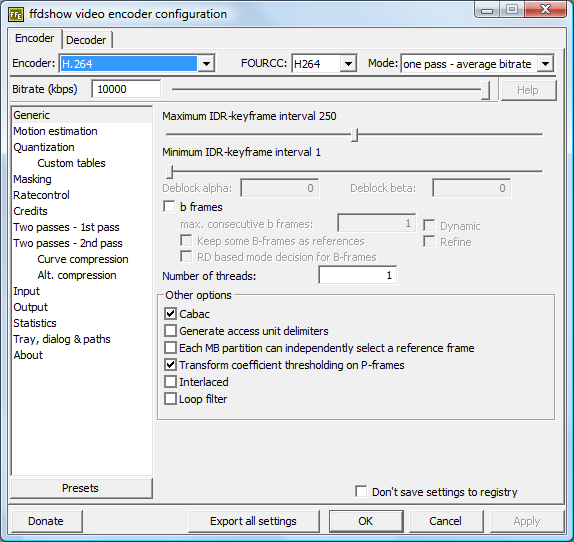574x542 pixels.
Task: Open the Input settings page
Action: coord(26,291)
